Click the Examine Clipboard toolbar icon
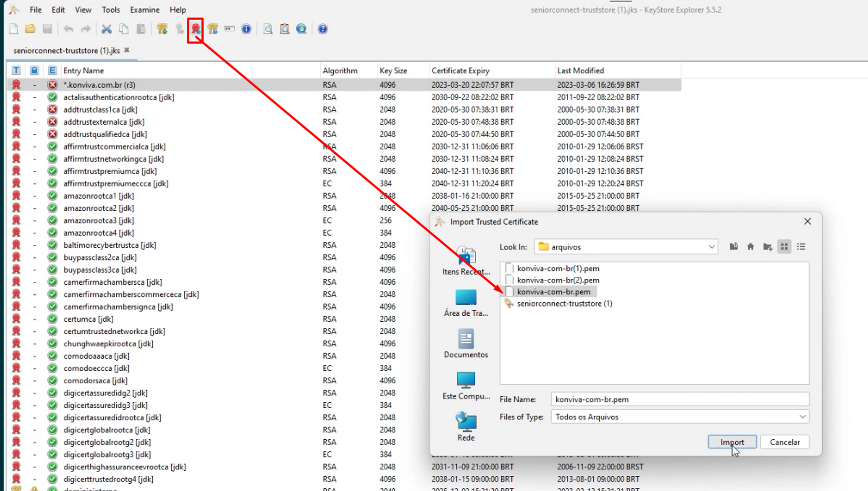This screenshot has height=491, width=868. click(x=284, y=29)
